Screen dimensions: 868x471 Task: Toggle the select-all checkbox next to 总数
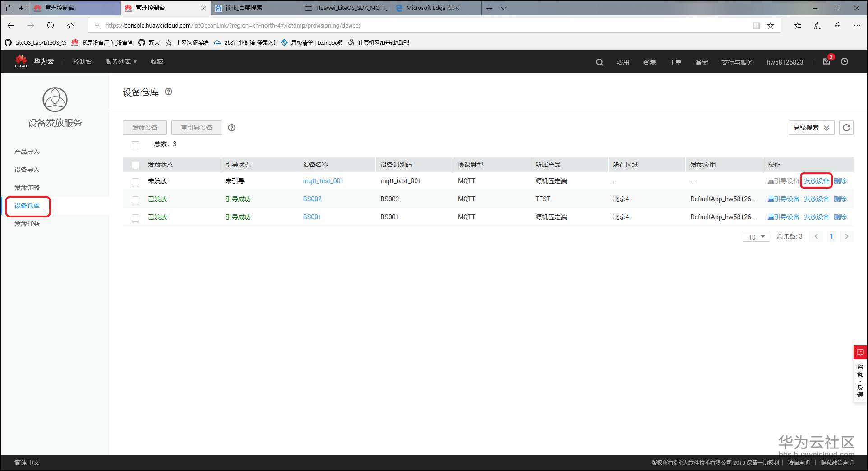pyautogui.click(x=135, y=144)
